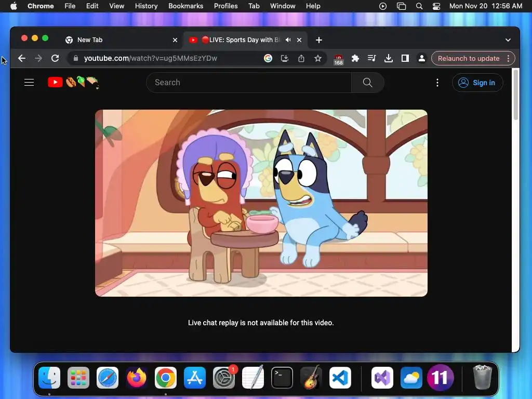Launch GarageBand from the Dock

[x=311, y=378]
